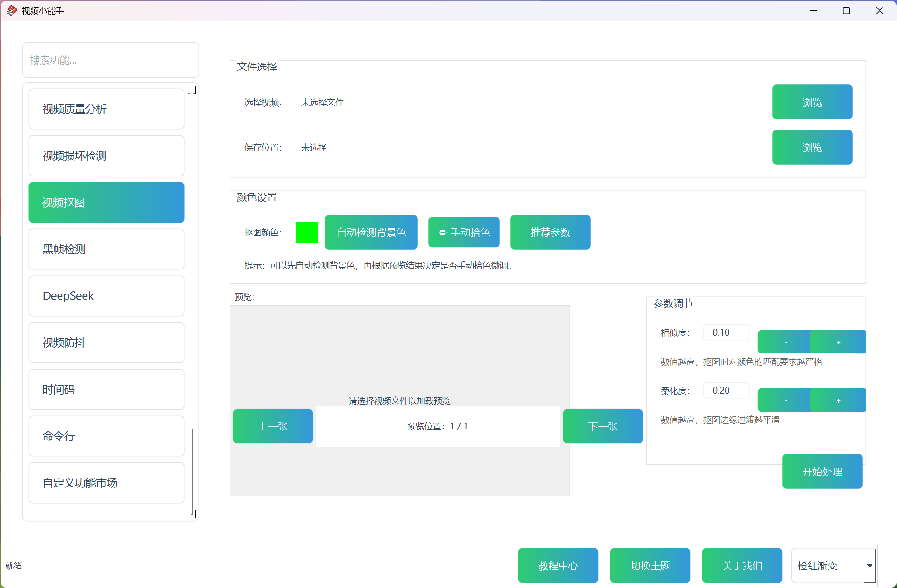Image resolution: width=897 pixels, height=588 pixels.
Task: Start processing with 开始处理
Action: [822, 471]
